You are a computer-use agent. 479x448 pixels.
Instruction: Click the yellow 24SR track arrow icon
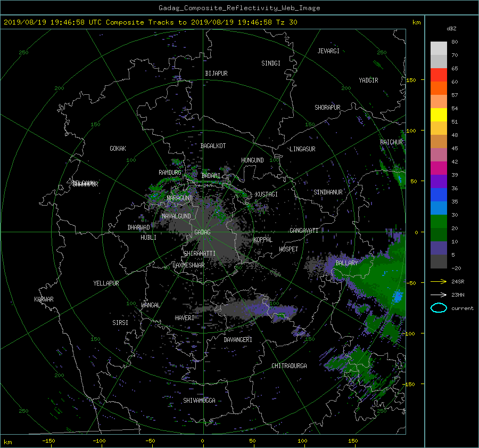[x=439, y=281]
